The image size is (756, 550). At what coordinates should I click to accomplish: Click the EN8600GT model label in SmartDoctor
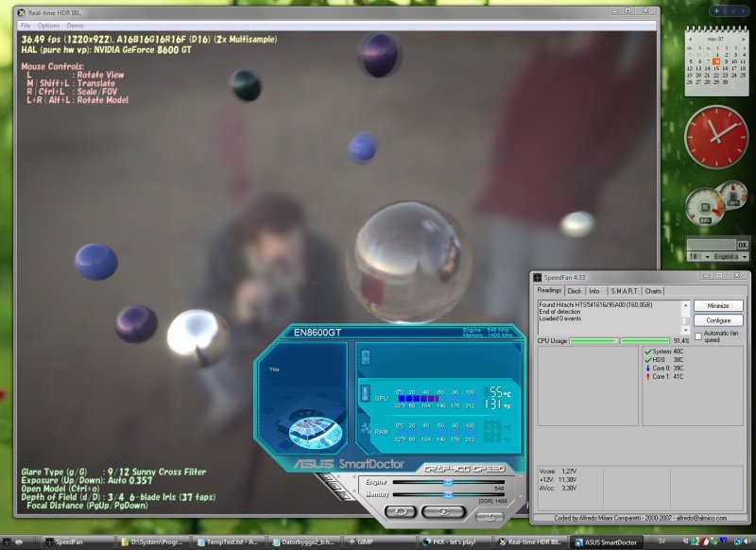pos(318,332)
